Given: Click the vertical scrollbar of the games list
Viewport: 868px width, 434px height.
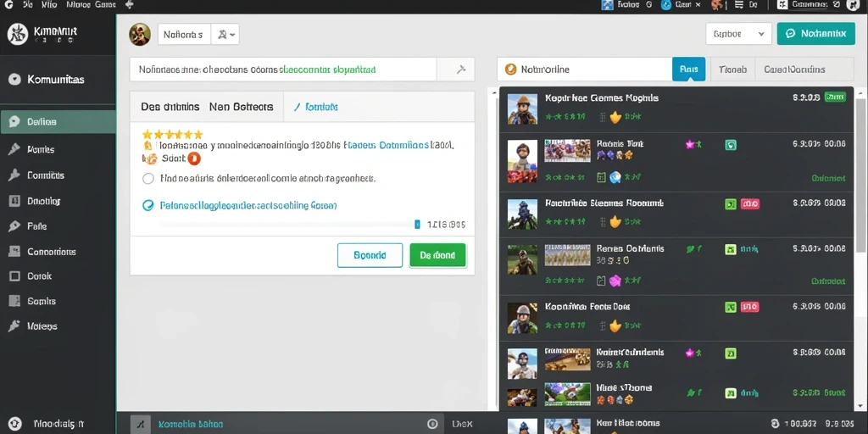Looking at the screenshot, I should click(860, 176).
